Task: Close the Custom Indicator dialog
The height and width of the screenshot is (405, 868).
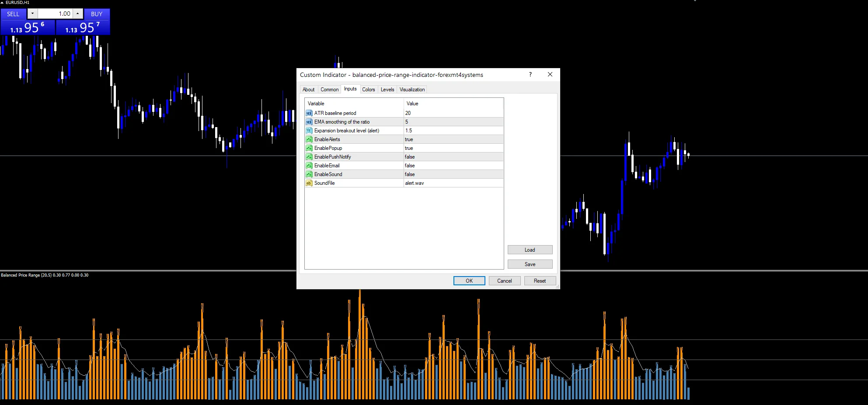Action: pyautogui.click(x=550, y=75)
